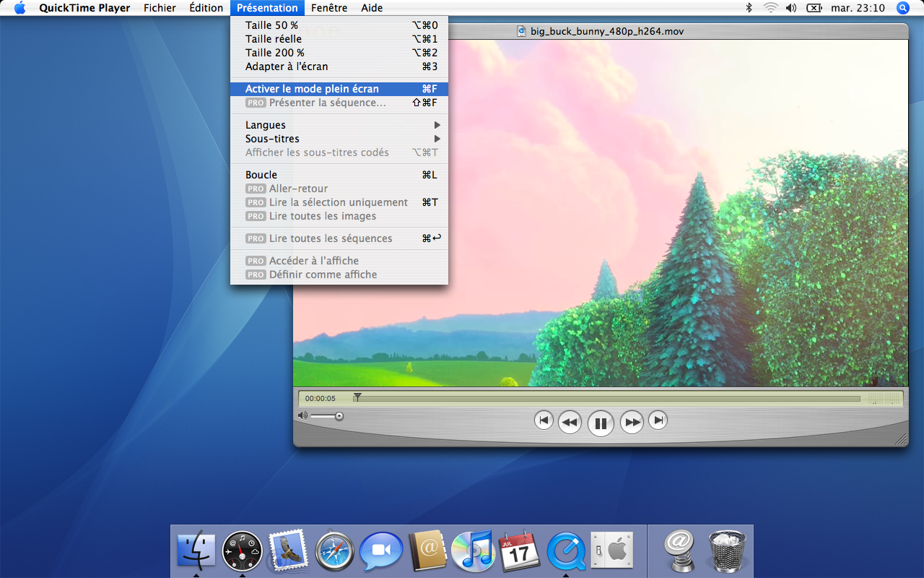Image resolution: width=924 pixels, height=578 pixels.
Task: Choose Taille 200 %
Action: pos(339,53)
